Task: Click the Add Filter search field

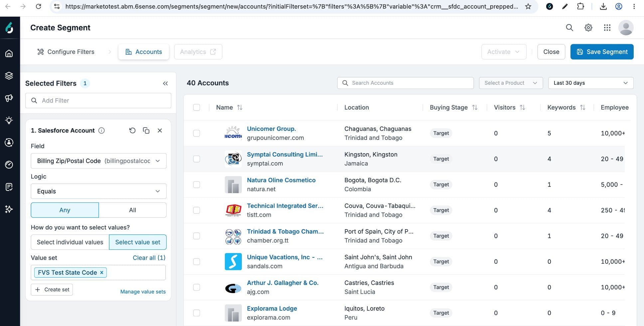Action: (x=98, y=101)
